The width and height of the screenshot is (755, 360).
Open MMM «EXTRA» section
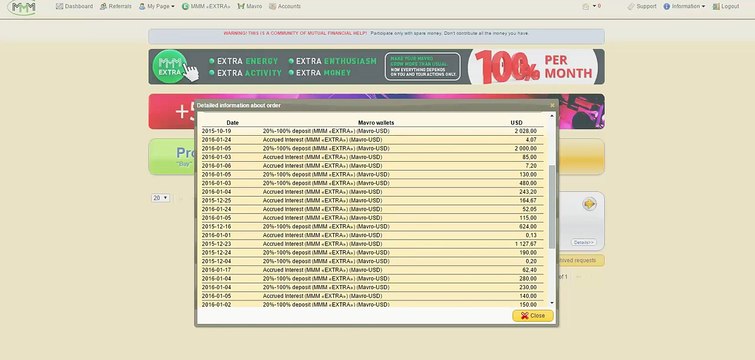(206, 6)
